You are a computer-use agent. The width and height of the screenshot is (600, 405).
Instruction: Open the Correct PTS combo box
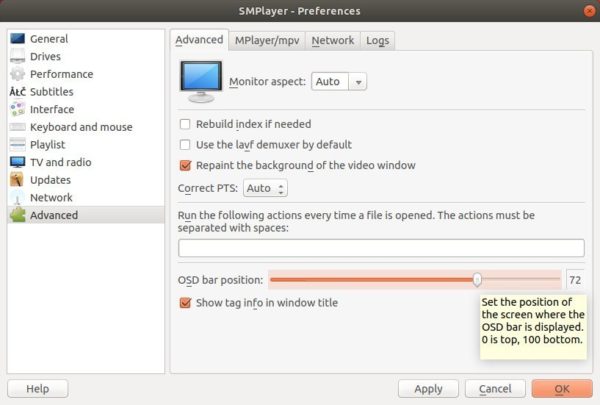265,188
